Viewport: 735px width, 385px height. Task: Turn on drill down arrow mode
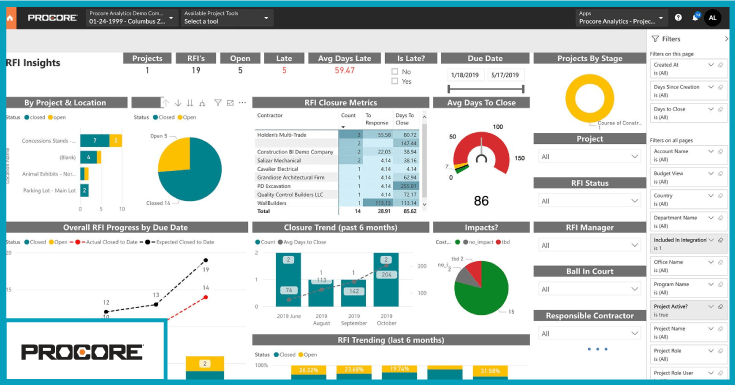click(178, 103)
